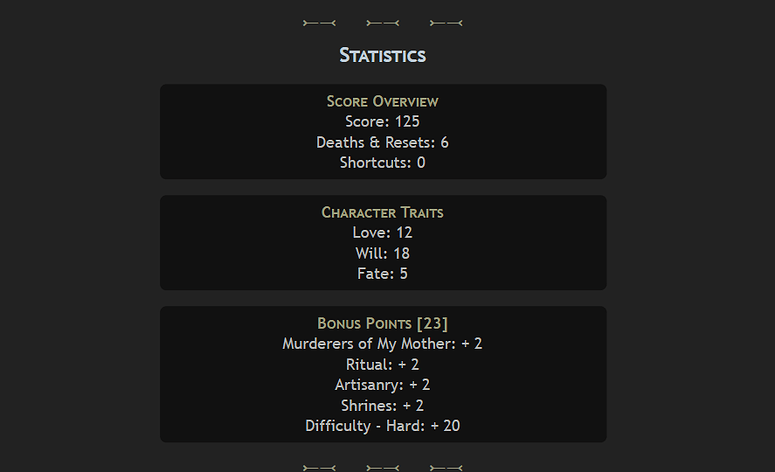This screenshot has height=472, width=775.
Task: Click the Murderers of My Mother bonus
Action: click(x=383, y=344)
